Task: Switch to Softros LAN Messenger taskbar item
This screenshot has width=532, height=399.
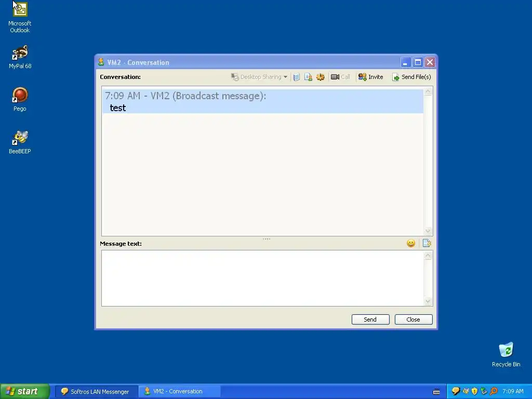Action: 96,392
